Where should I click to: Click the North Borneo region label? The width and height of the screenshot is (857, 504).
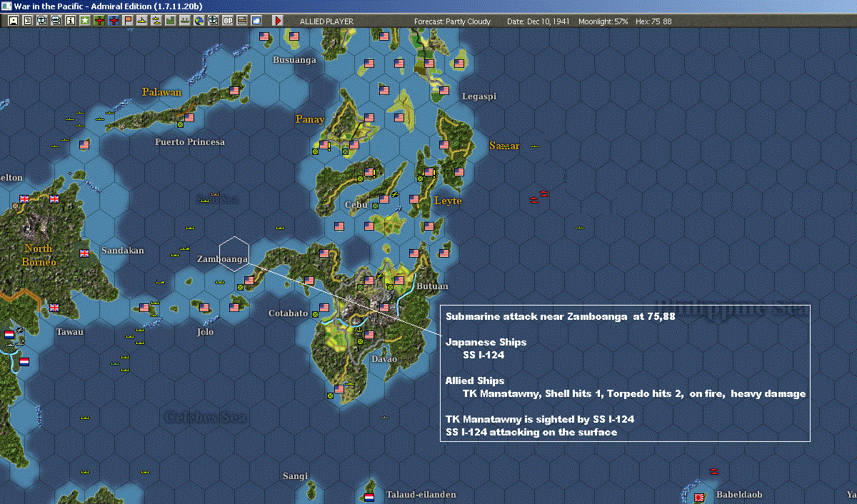coord(39,256)
